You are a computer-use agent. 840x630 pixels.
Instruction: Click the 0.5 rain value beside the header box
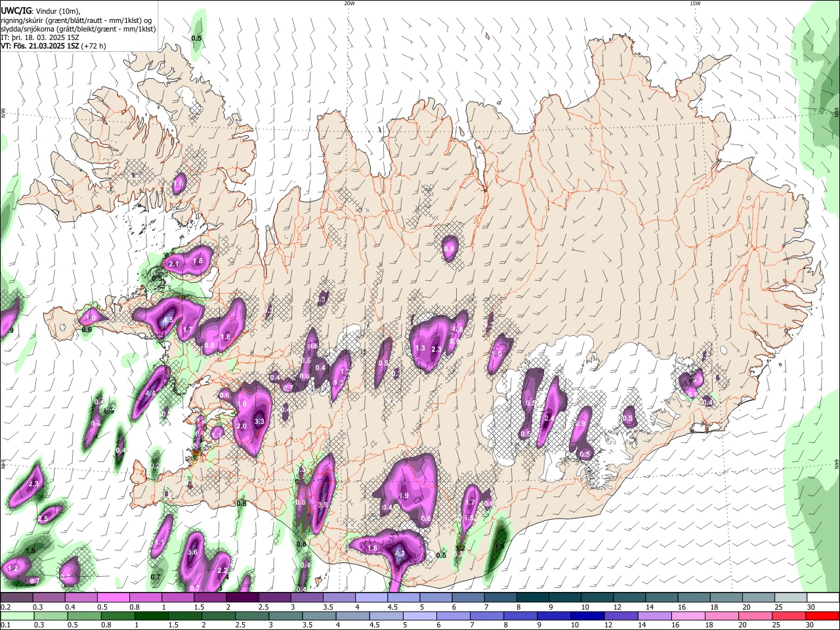(x=196, y=39)
